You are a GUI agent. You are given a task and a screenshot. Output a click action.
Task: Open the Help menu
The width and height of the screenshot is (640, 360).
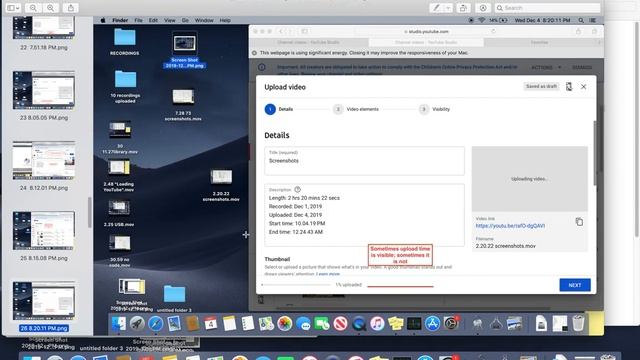coord(225,20)
